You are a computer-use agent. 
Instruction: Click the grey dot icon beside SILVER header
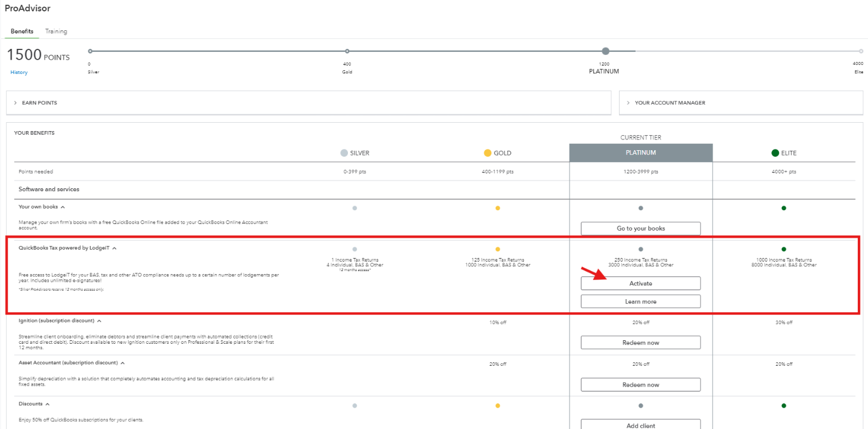click(x=344, y=153)
